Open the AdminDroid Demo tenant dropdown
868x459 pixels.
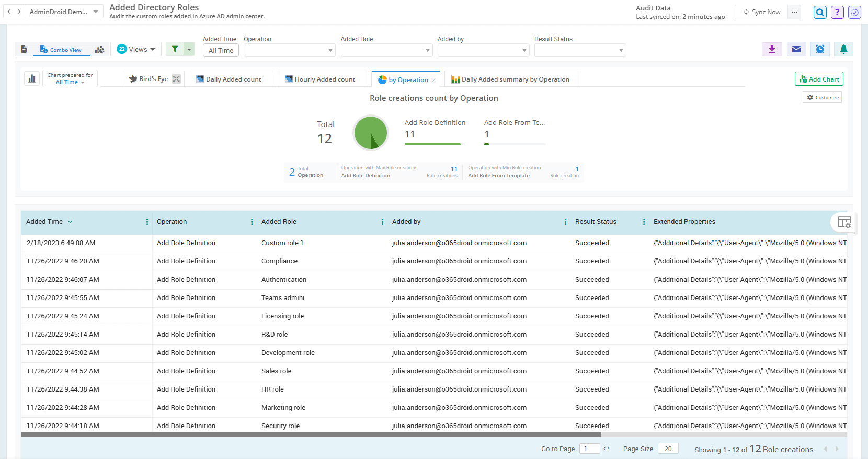point(64,12)
